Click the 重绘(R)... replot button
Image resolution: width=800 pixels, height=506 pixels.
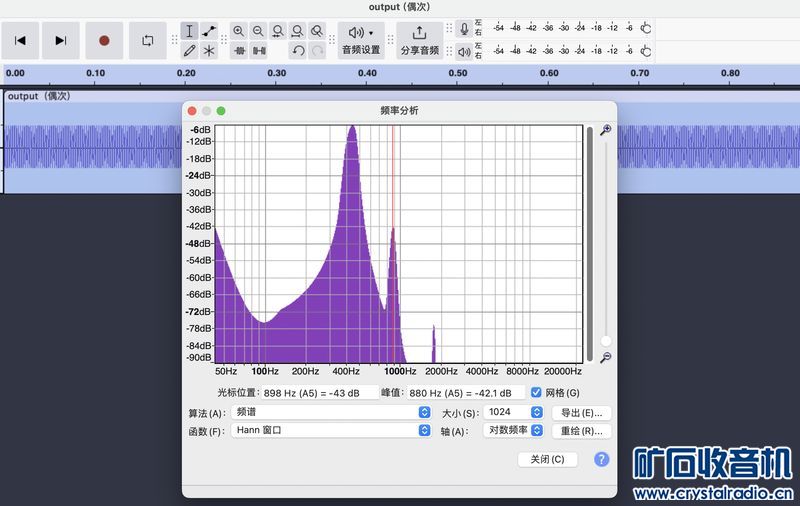pos(581,431)
